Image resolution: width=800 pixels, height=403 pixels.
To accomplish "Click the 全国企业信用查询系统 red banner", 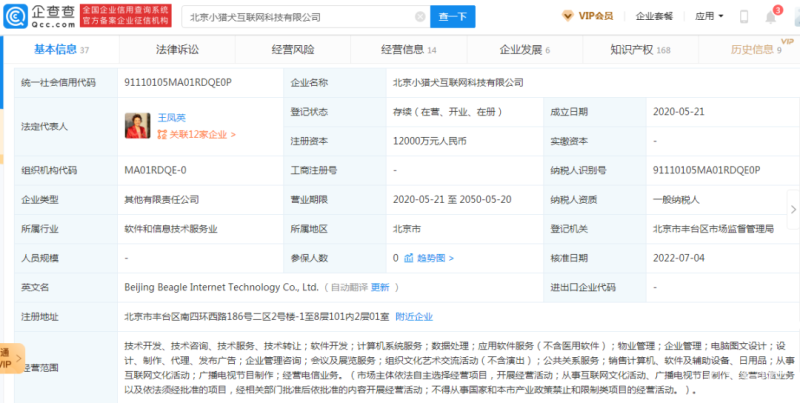I will point(126,16).
